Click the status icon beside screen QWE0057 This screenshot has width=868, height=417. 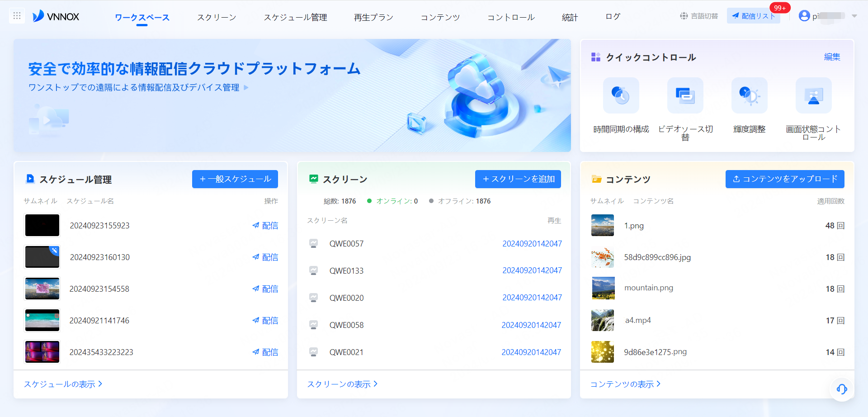(313, 243)
